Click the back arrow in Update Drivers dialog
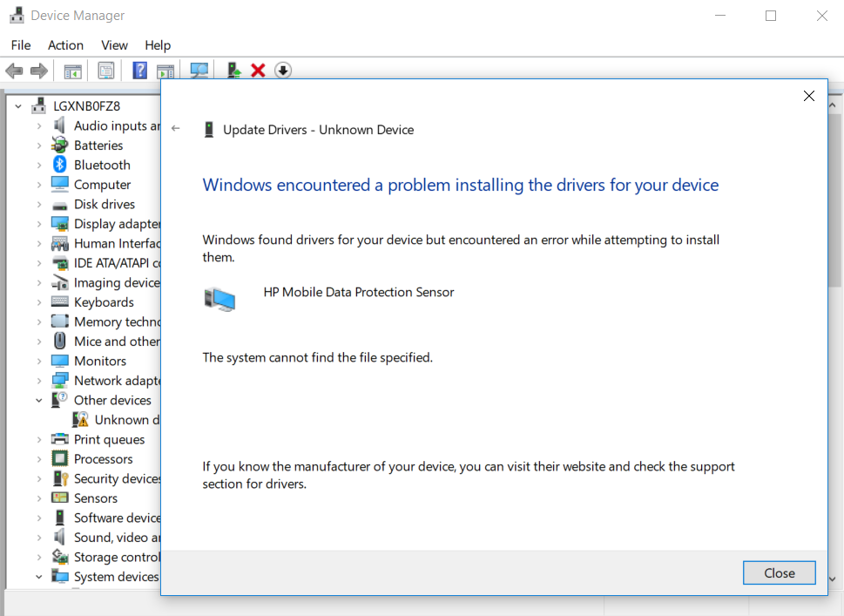The width and height of the screenshot is (844, 616). (x=175, y=128)
